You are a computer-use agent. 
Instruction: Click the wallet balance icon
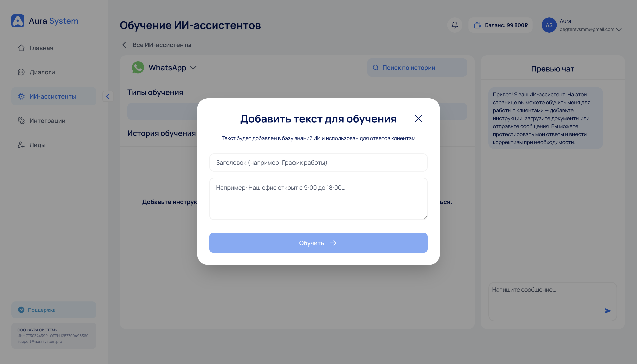pyautogui.click(x=477, y=25)
